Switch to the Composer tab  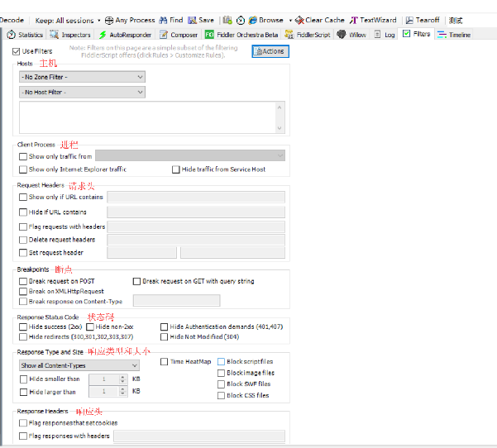(179, 35)
